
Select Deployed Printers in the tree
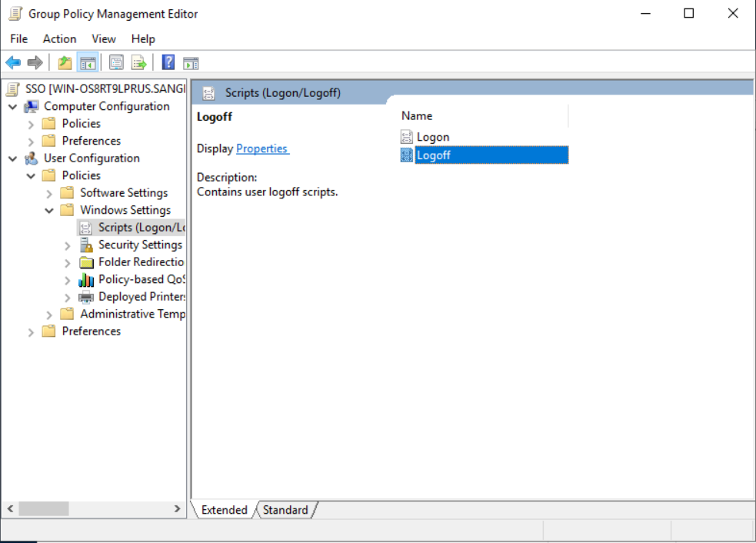pyautogui.click(x=142, y=297)
